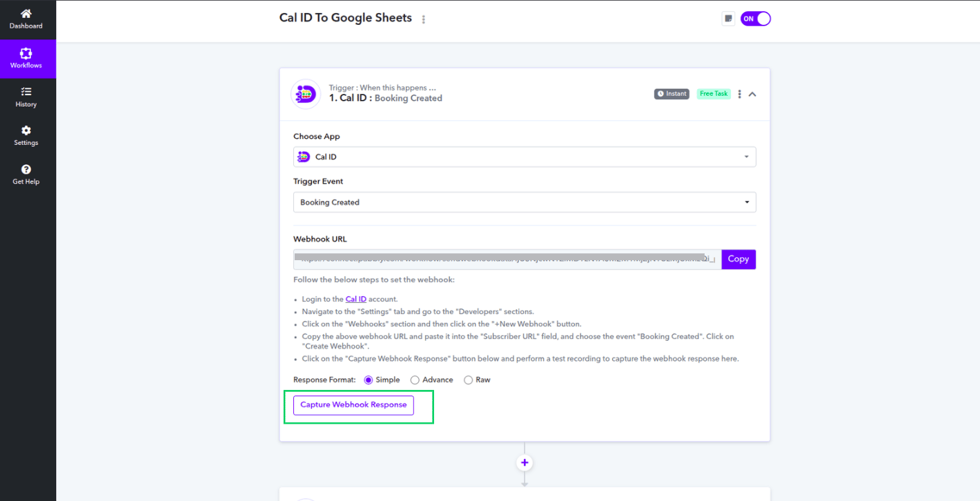Click the Webhook URL field
Image resolution: width=980 pixels, height=501 pixels.
507,259
